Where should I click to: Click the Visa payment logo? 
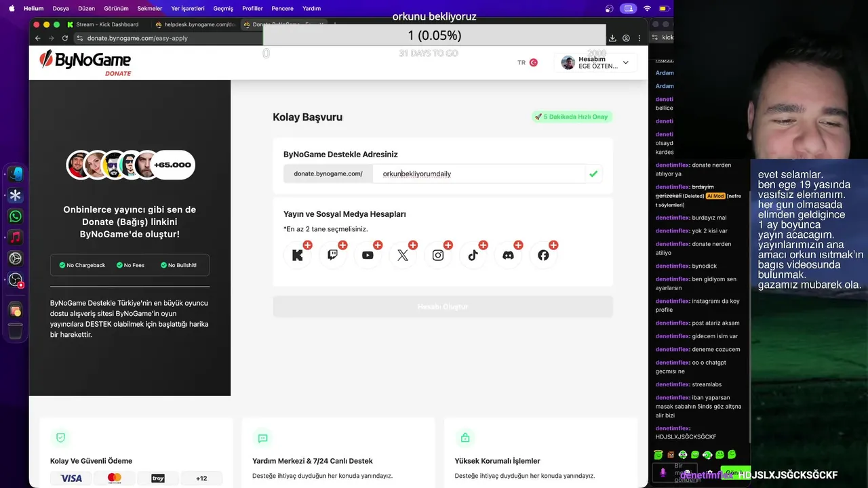click(71, 478)
